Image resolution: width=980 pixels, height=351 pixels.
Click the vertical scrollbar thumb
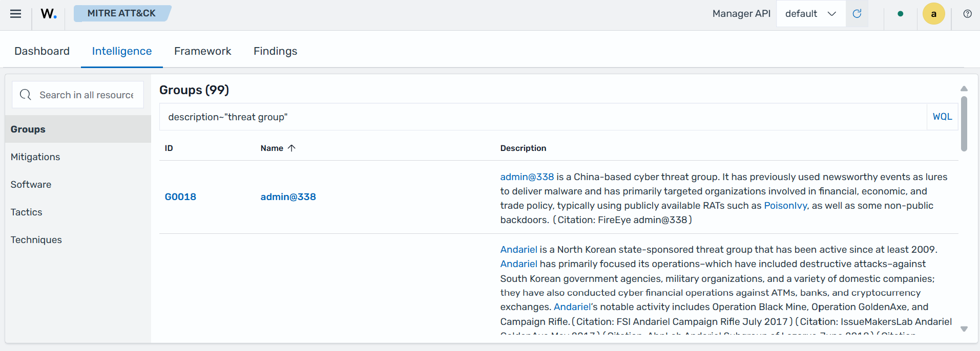pyautogui.click(x=964, y=124)
